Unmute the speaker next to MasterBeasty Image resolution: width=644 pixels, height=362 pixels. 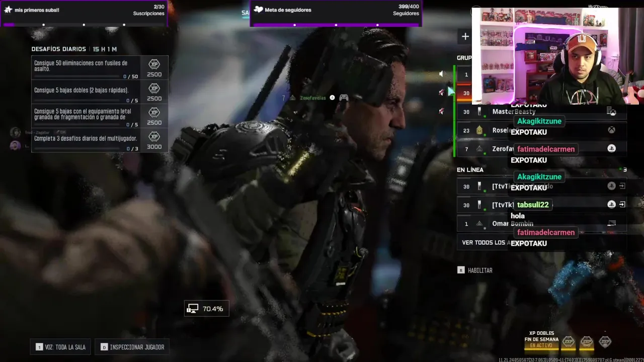pyautogui.click(x=441, y=111)
